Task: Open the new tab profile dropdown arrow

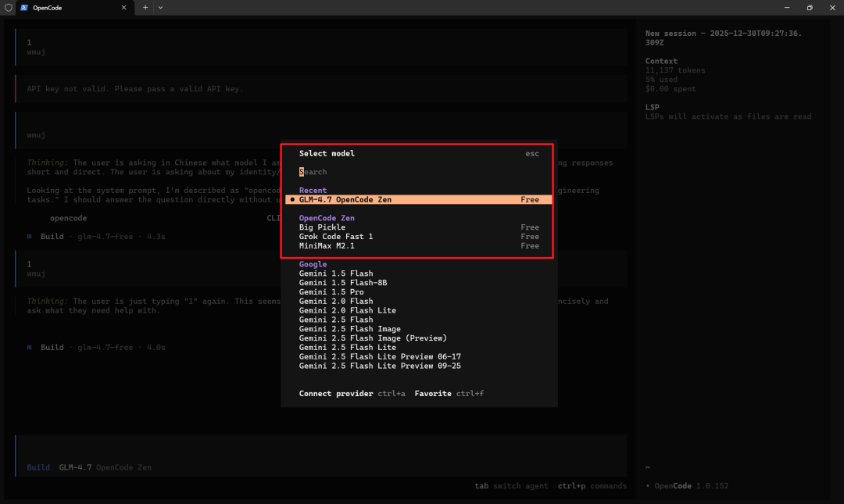Action: pyautogui.click(x=160, y=8)
